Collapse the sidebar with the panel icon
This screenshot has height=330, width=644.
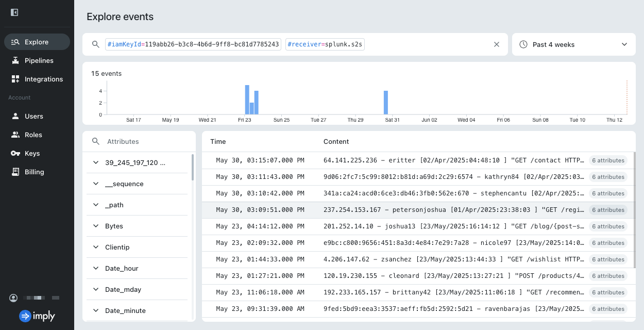point(14,12)
